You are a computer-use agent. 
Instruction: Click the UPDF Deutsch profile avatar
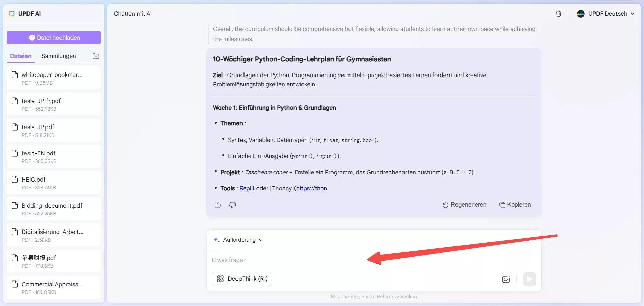click(x=581, y=14)
